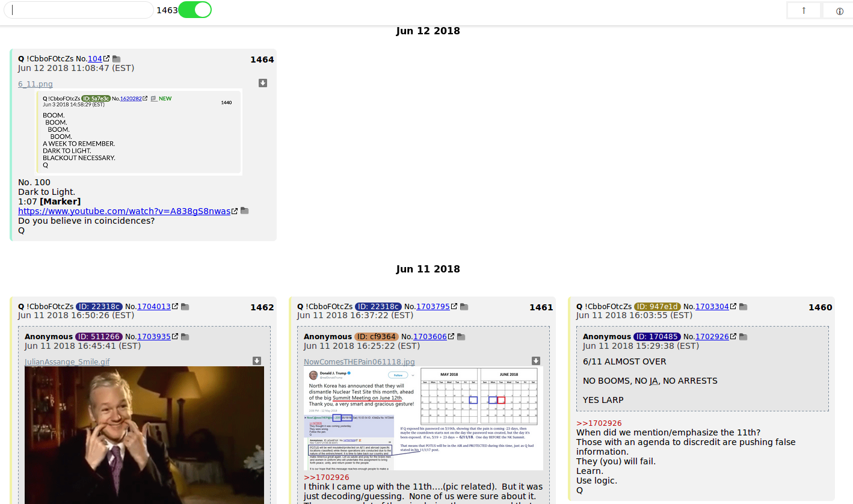Click the search input field

78,10
